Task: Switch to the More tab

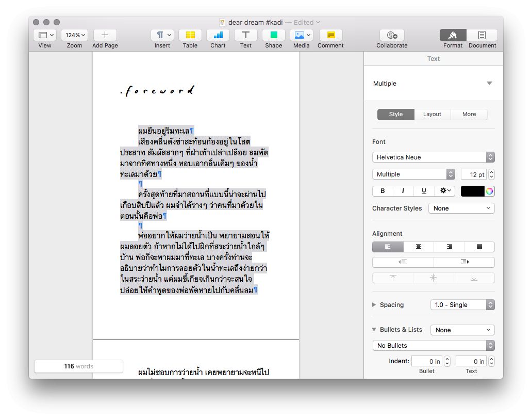Action: tap(469, 115)
